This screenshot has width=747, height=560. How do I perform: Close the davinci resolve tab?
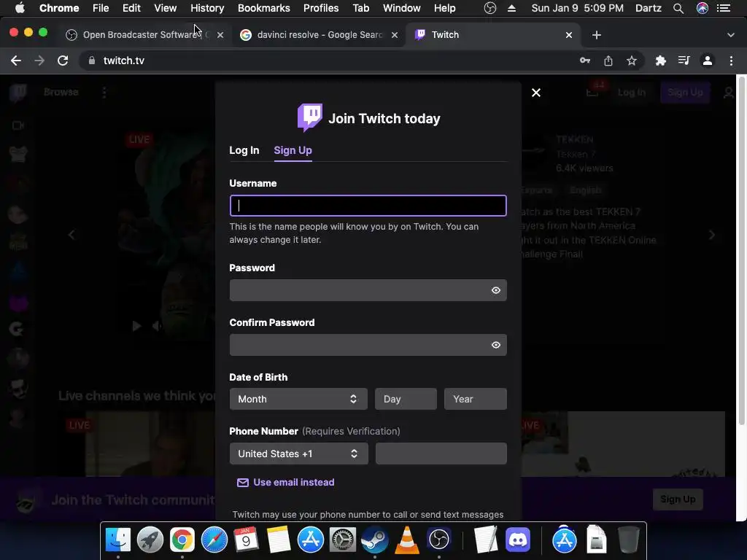pos(395,35)
